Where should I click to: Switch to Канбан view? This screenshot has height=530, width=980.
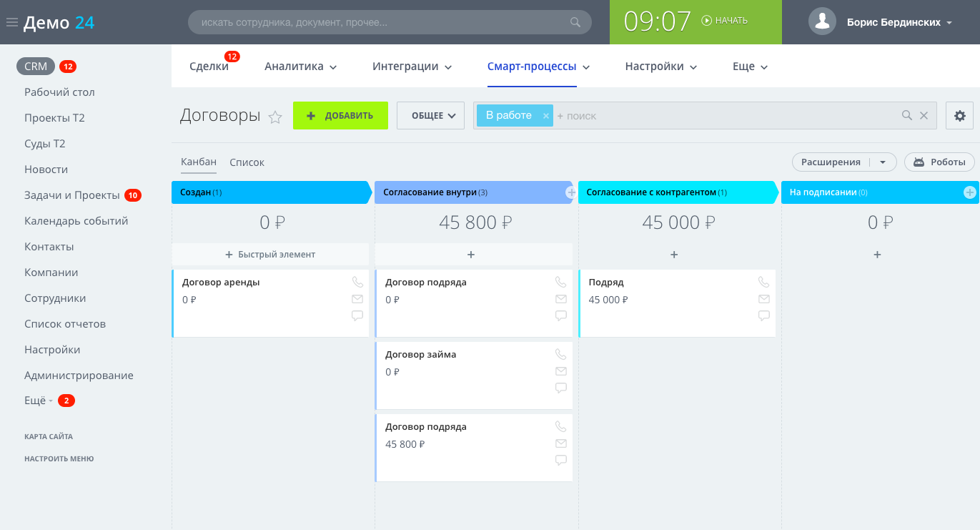pyautogui.click(x=199, y=162)
